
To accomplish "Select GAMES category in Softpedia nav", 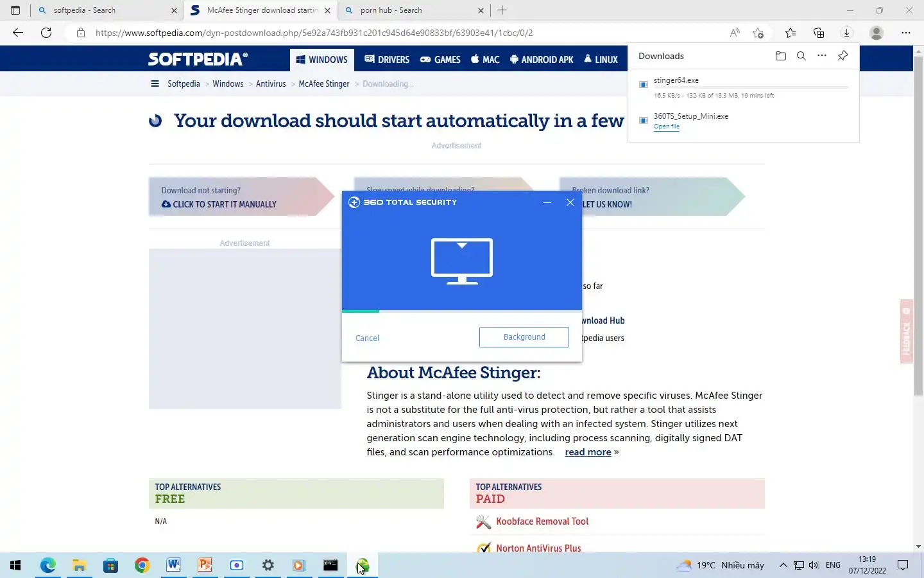I will (x=440, y=60).
